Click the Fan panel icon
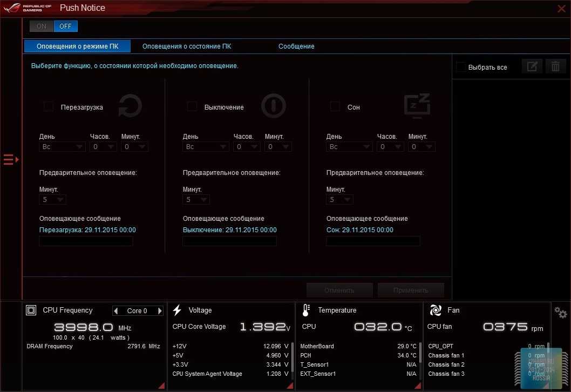 point(436,310)
